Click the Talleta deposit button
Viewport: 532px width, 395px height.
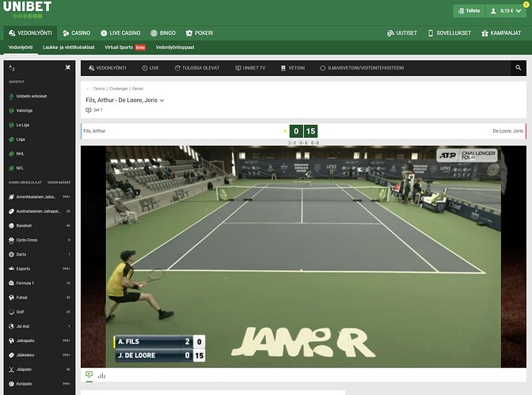pyautogui.click(x=468, y=11)
